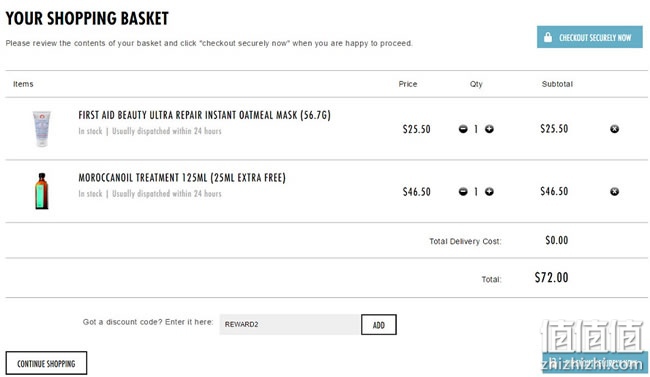The image size is (650, 377).
Task: Remove First Aid Beauty mask from basket
Action: (x=614, y=129)
